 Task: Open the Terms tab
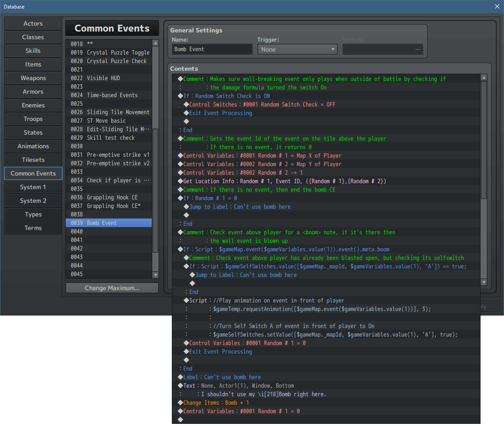(33, 228)
